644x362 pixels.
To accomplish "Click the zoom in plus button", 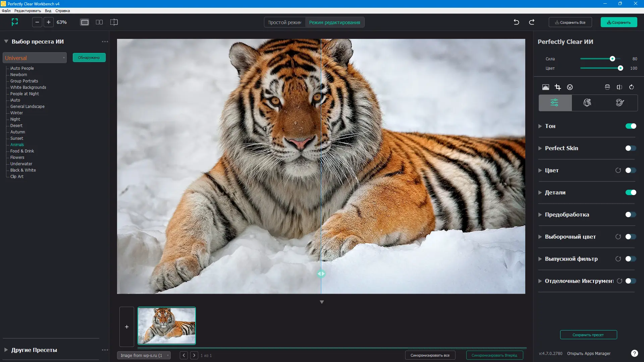I will tap(49, 22).
